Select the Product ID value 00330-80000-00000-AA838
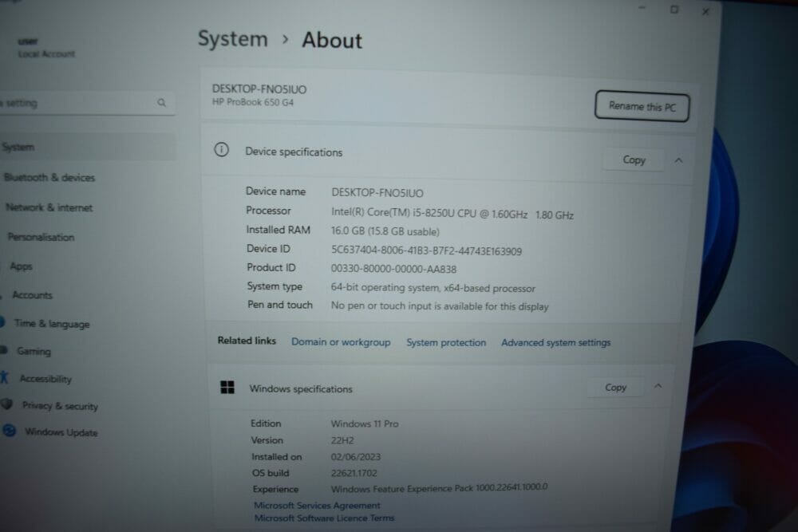Image resolution: width=798 pixels, height=532 pixels. click(x=393, y=269)
